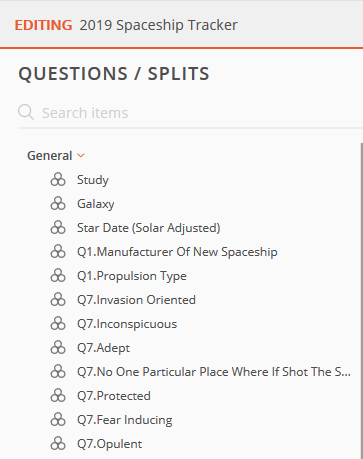
Task: Select the General group label
Action: (x=50, y=156)
